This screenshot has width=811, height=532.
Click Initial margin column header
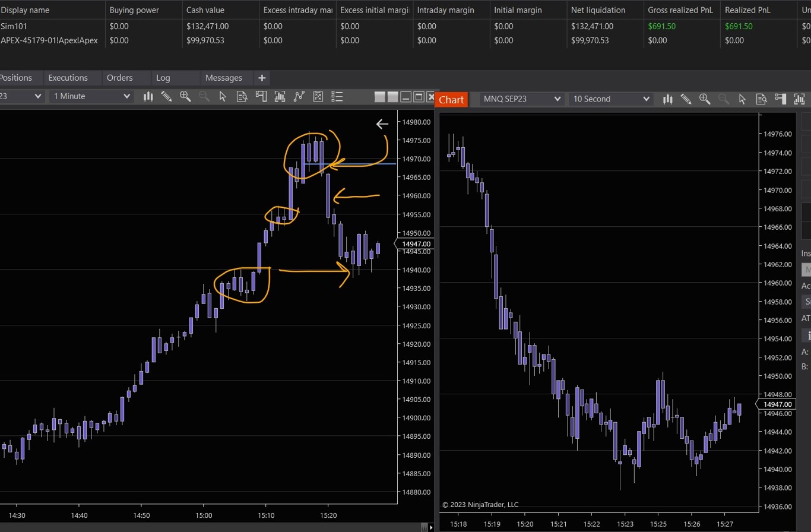tap(528, 10)
